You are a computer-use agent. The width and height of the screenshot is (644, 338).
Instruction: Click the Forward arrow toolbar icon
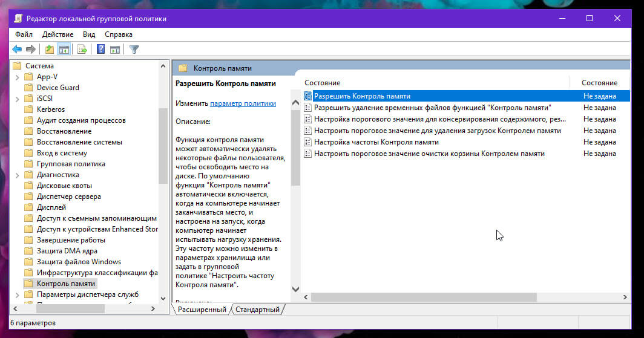[x=31, y=50]
